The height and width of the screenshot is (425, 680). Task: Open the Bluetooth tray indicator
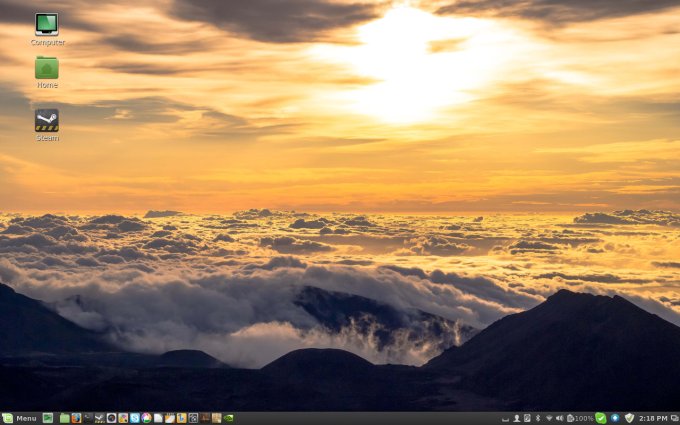(537, 418)
